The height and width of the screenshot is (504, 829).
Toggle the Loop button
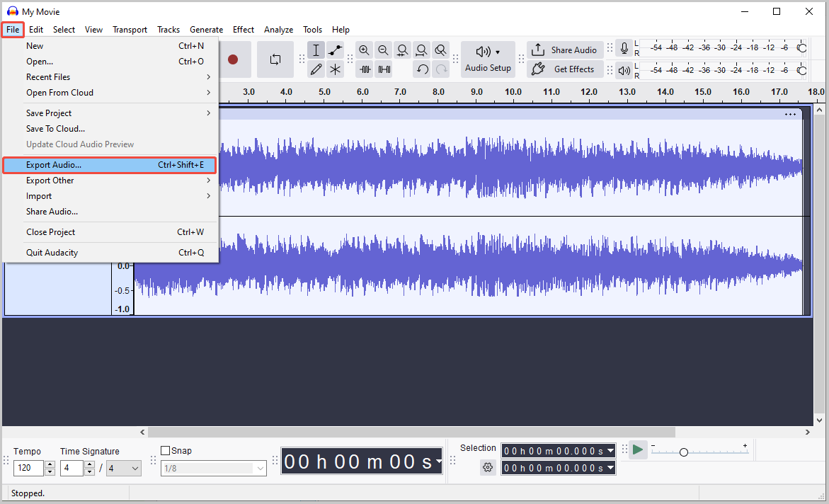pos(275,59)
